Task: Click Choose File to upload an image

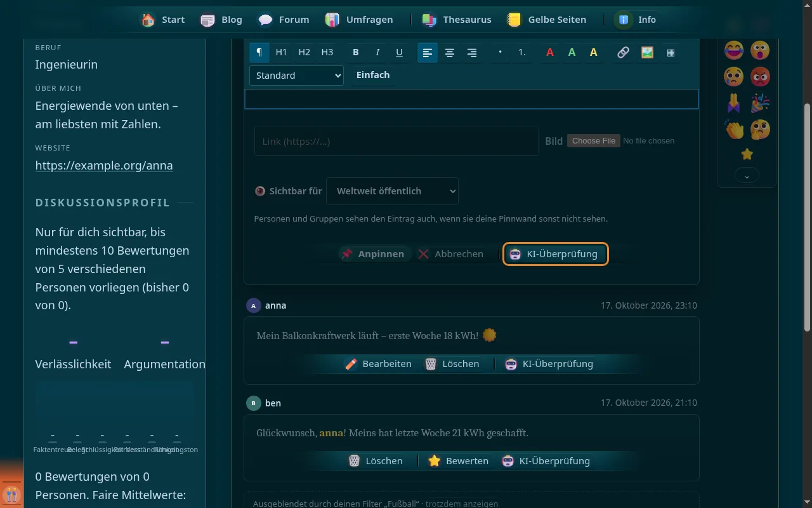Action: [x=594, y=141]
